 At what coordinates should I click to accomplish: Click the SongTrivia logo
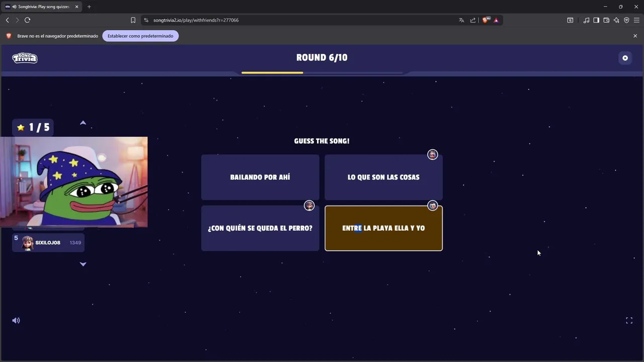(x=25, y=58)
